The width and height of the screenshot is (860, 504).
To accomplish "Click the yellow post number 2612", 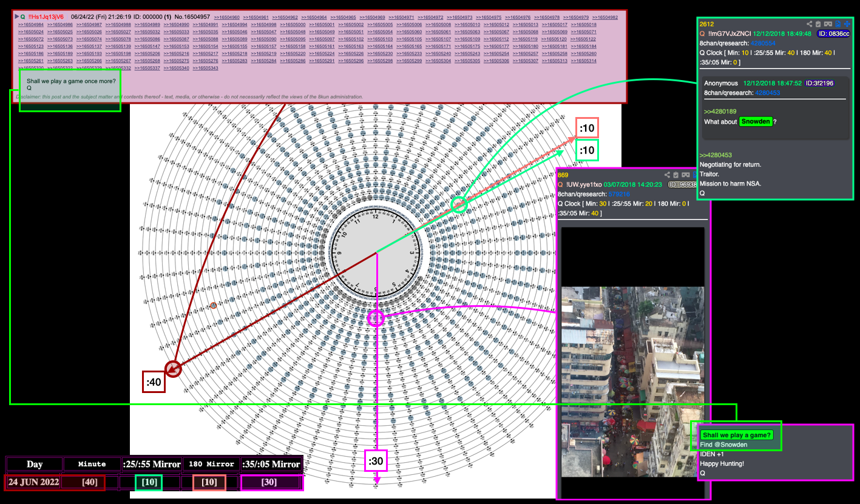I will (x=706, y=24).
